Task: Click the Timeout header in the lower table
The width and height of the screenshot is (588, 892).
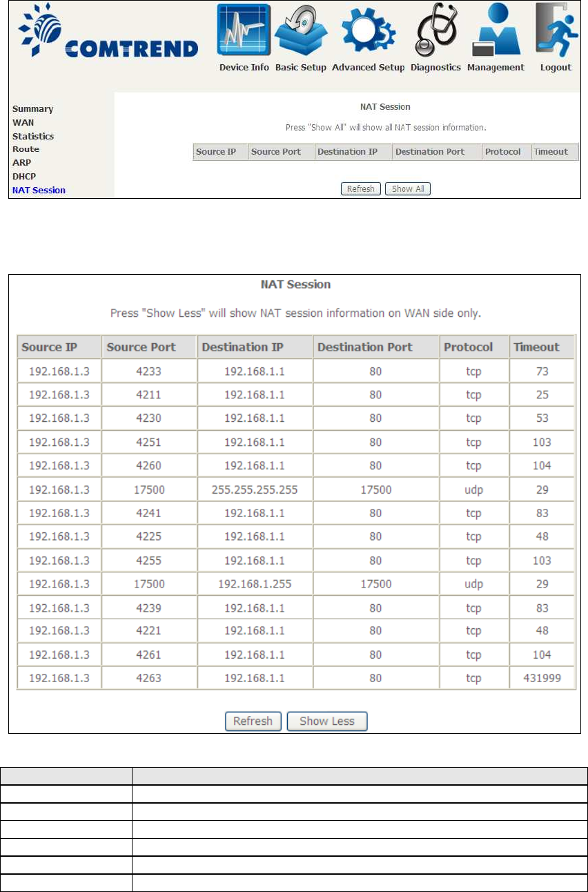Action: pos(542,347)
